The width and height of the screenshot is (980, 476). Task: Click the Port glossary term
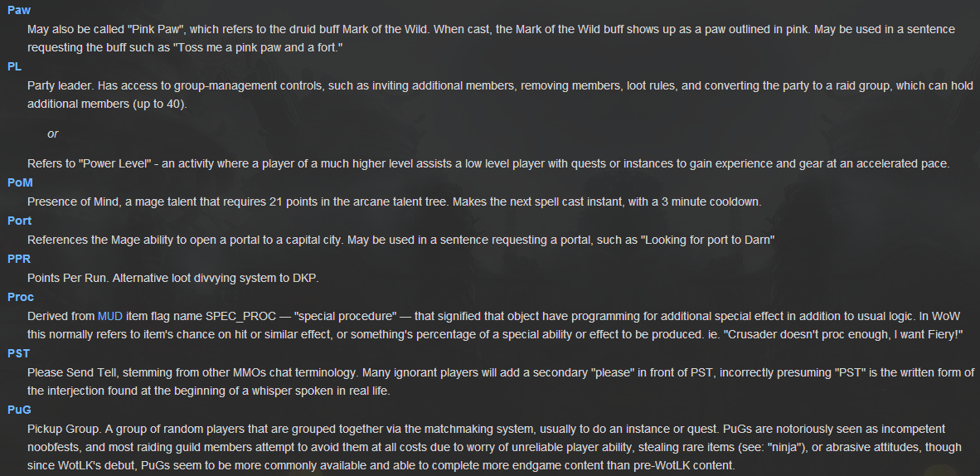19,221
